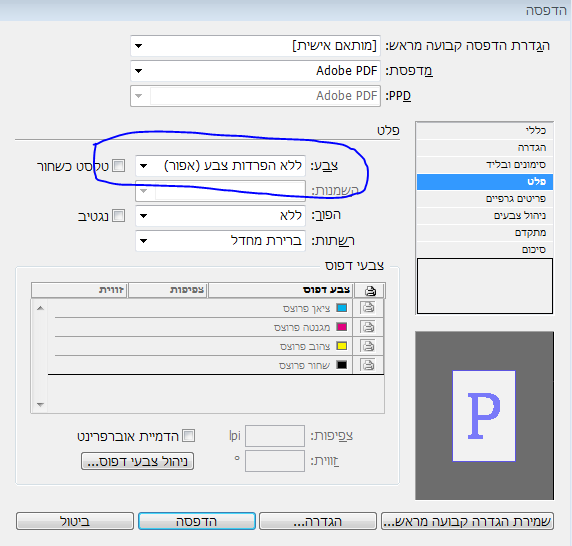Check the הדמיית אוברפרינט option
Viewport: 572px width, 546px height.
click(x=188, y=435)
